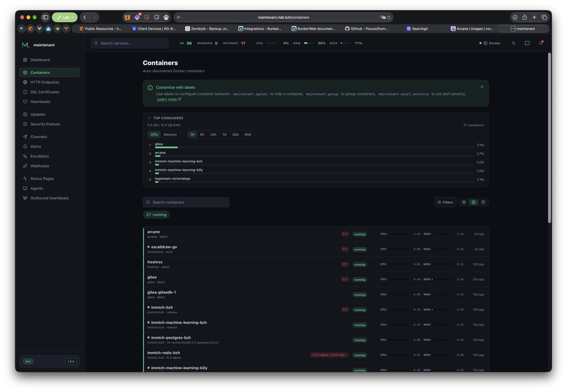Select the 1h time range
Viewport: 567px width, 392px height.
192,135
